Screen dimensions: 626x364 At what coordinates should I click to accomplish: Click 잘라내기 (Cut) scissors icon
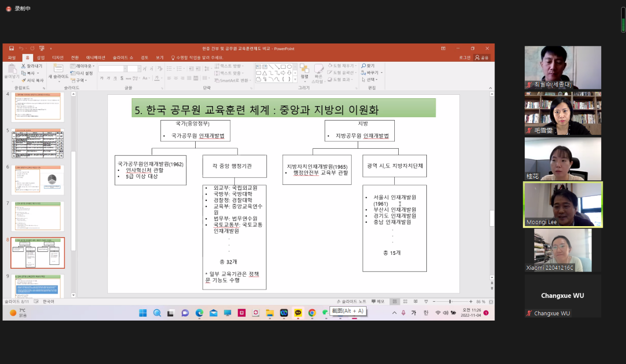24,66
